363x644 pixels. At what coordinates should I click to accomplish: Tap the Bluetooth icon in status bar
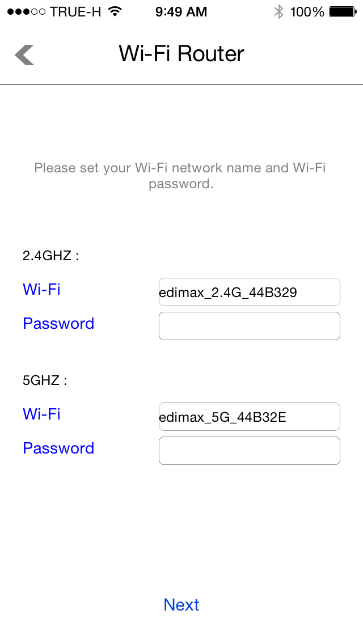coord(278,11)
